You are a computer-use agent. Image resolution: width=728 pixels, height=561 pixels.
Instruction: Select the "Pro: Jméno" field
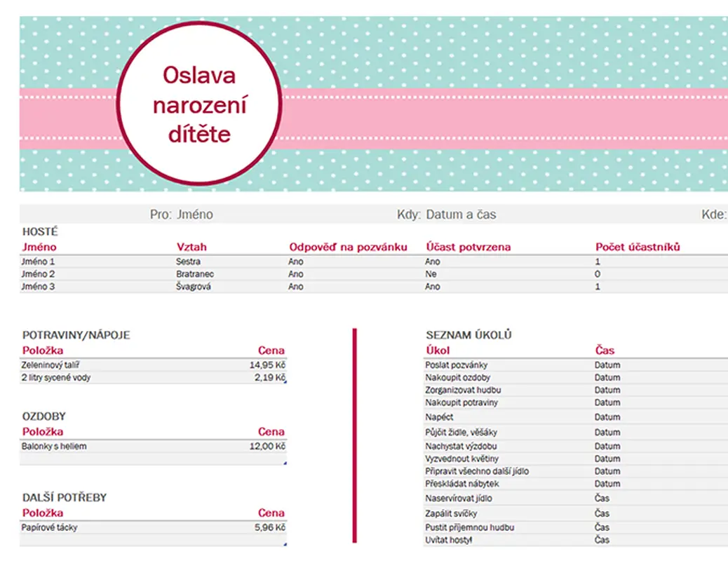click(x=181, y=215)
